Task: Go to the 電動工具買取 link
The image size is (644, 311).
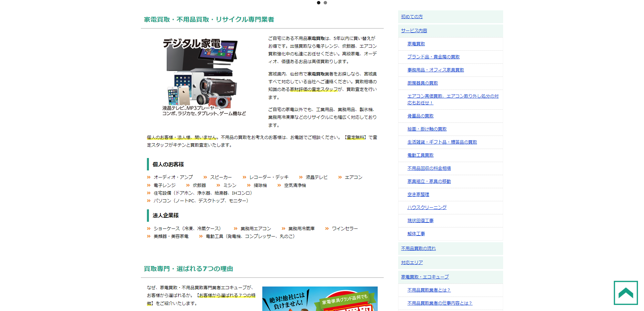Action: 420,155
